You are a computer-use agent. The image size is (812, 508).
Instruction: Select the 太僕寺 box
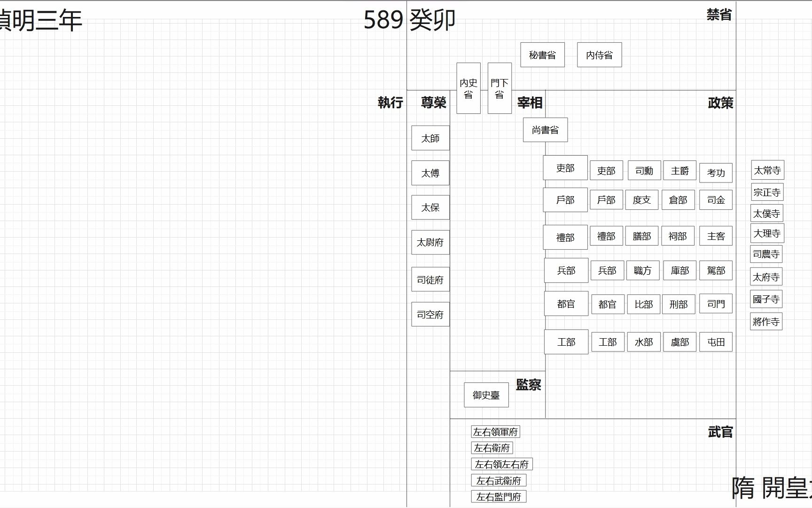point(767,214)
